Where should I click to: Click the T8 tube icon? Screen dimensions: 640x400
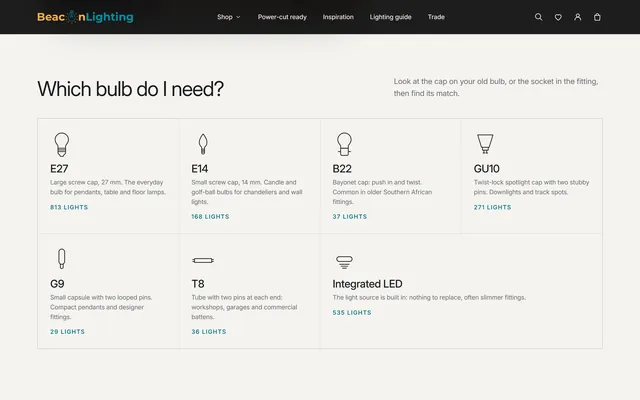pyautogui.click(x=203, y=260)
